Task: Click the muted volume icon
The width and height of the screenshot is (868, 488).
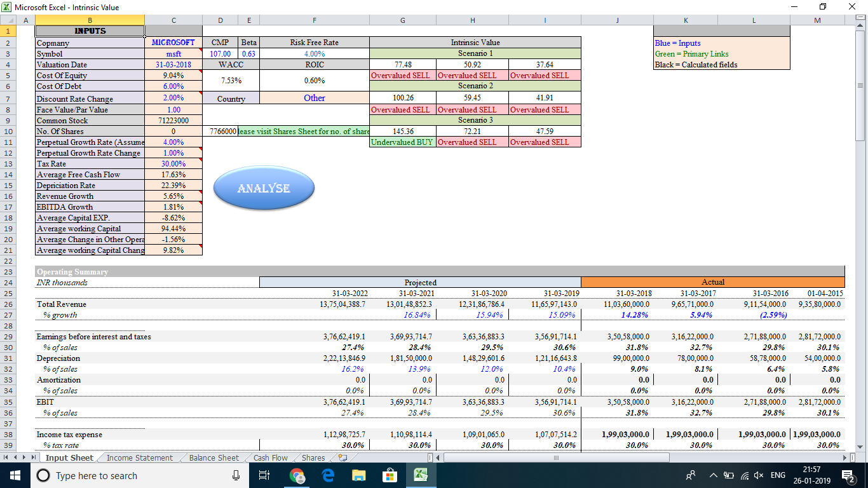Action: (x=759, y=475)
